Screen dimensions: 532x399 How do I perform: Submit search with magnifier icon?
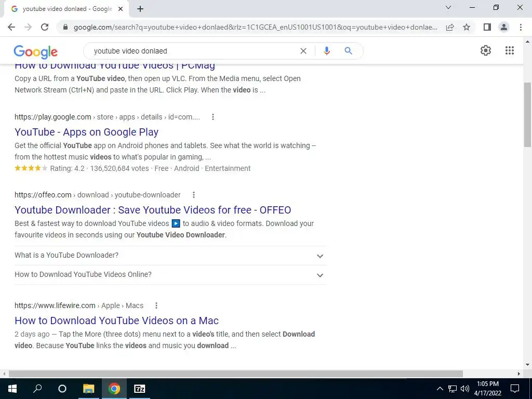(348, 51)
